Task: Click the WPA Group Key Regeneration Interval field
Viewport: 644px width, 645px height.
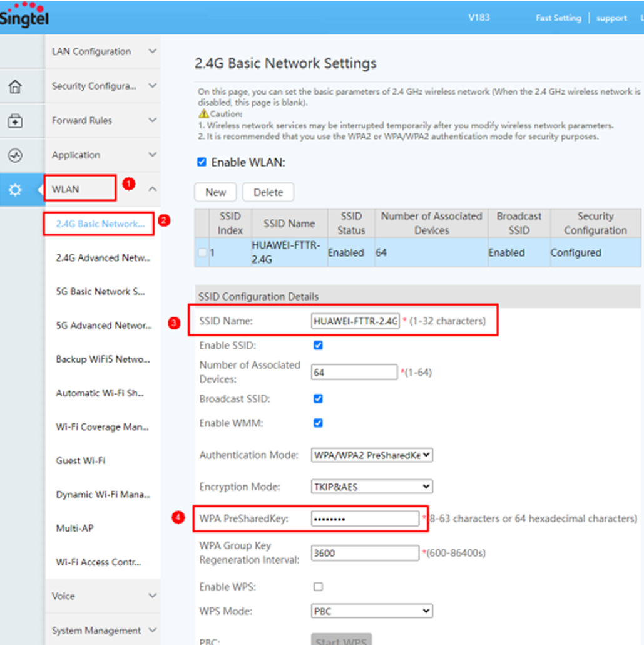Action: 365,553
